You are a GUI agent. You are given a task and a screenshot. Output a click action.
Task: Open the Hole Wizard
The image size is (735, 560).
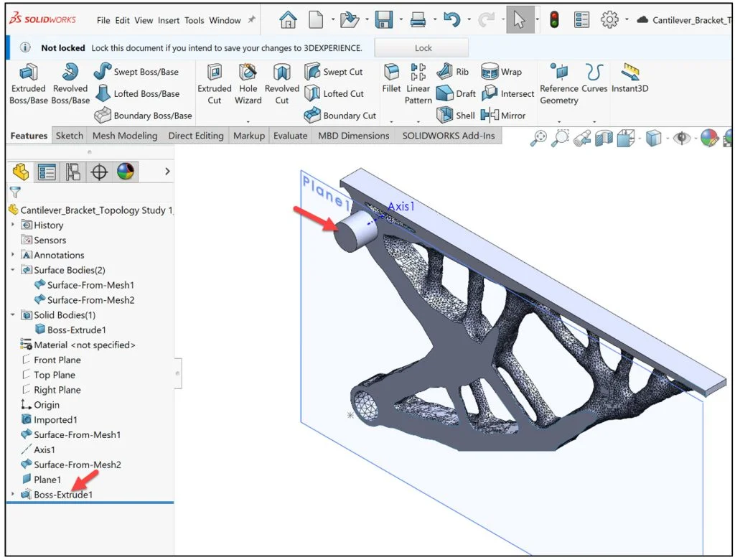248,83
